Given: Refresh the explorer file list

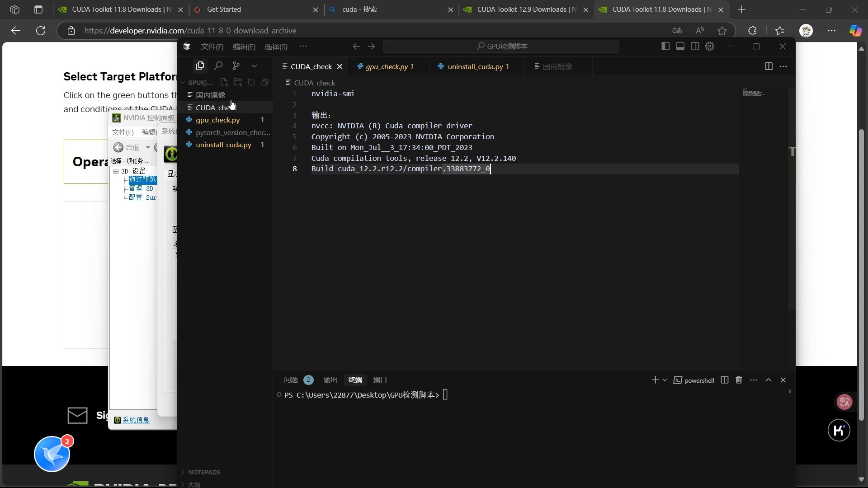Looking at the screenshot, I should [x=251, y=82].
